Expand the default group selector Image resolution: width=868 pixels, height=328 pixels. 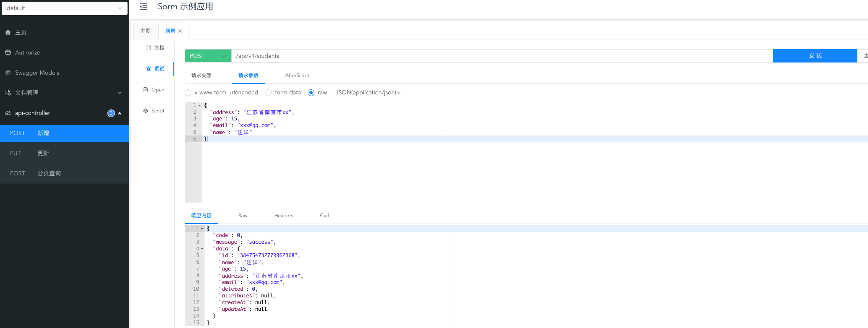(64, 8)
